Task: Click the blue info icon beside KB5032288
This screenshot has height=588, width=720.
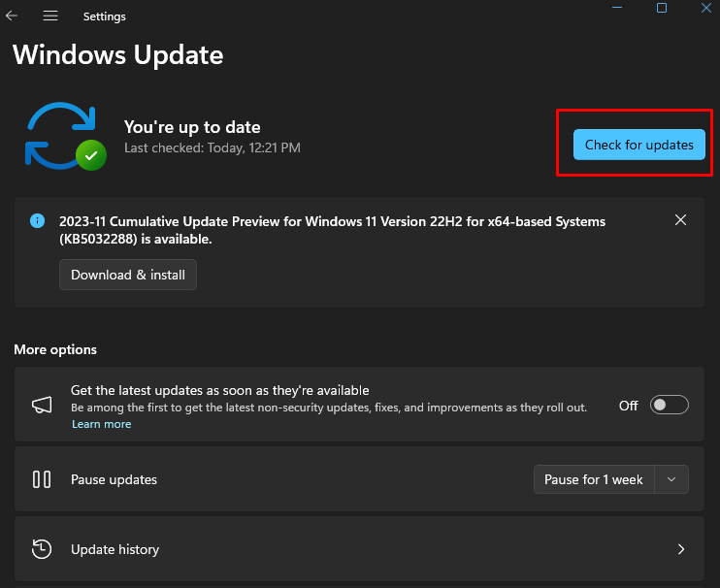Action: [38, 221]
